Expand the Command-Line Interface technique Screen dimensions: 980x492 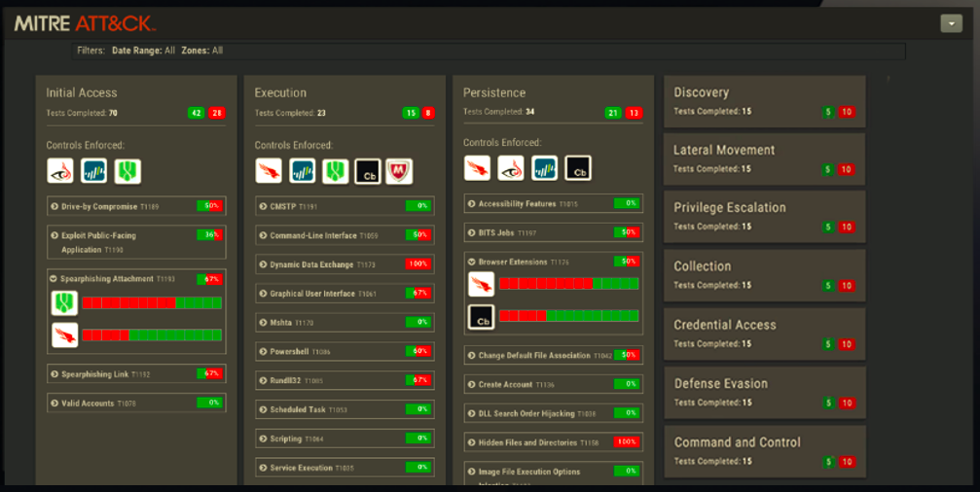[x=345, y=235]
